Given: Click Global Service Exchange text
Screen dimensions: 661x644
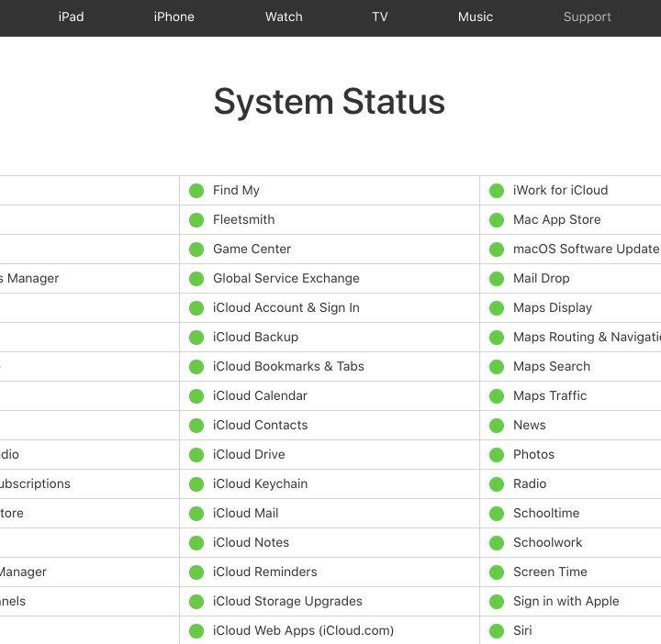Looking at the screenshot, I should (x=286, y=278).
